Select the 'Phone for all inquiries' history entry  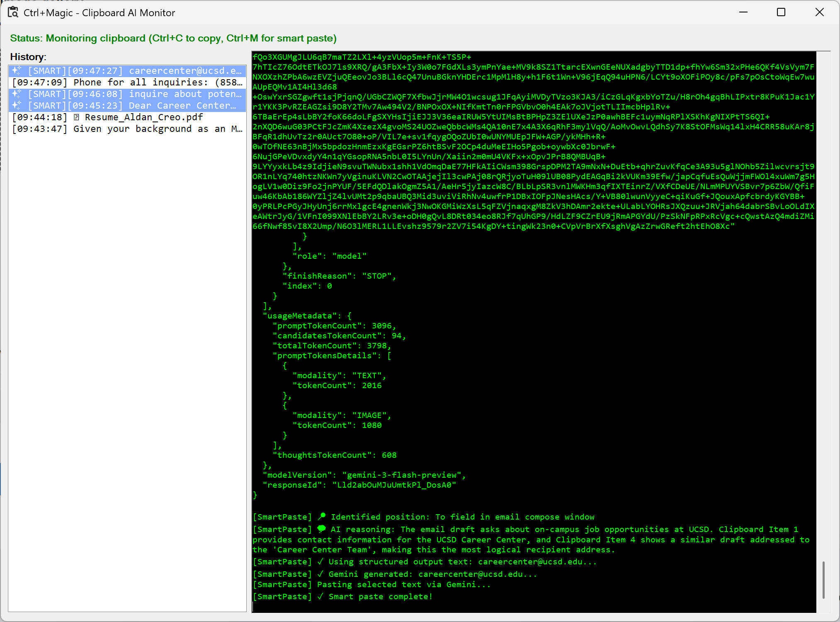[x=127, y=83]
